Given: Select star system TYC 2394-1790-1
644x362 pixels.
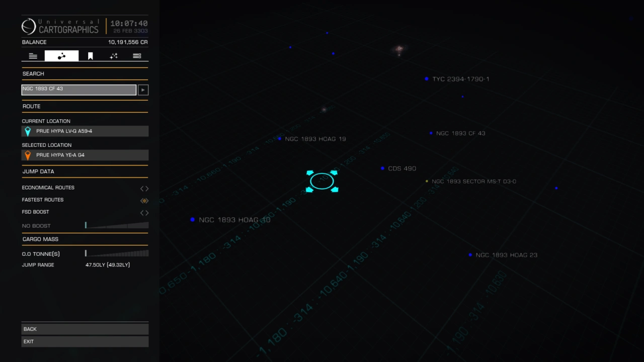Looking at the screenshot, I should (460, 79).
